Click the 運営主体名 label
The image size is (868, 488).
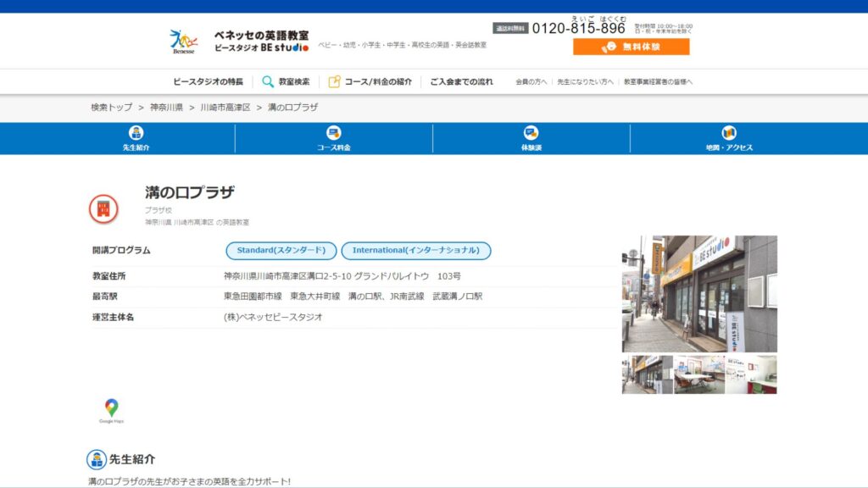tap(113, 317)
